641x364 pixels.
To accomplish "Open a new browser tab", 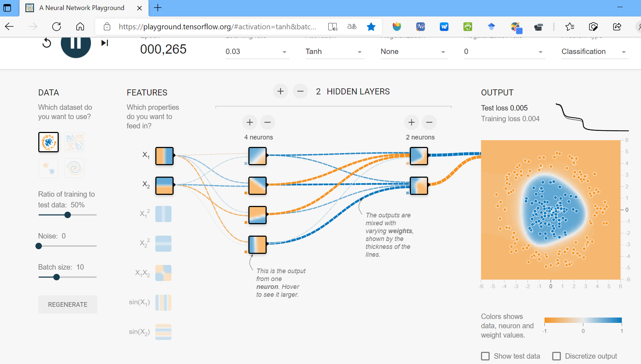I will pos(158,8).
